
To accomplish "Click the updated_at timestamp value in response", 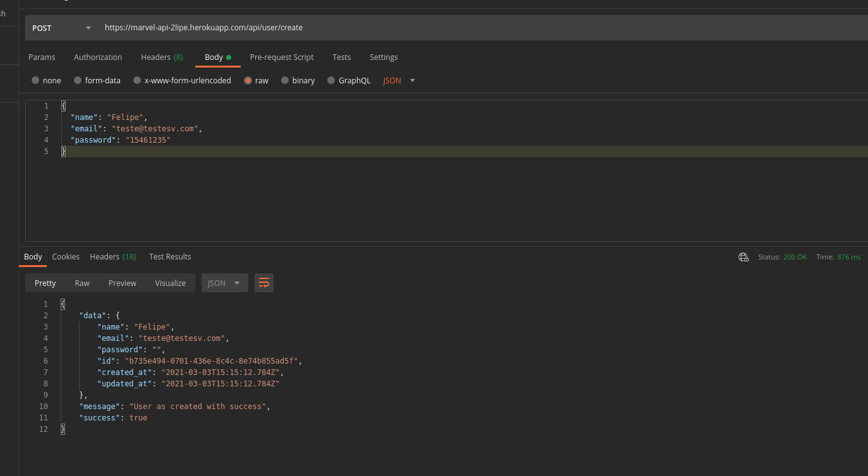I will (x=220, y=384).
